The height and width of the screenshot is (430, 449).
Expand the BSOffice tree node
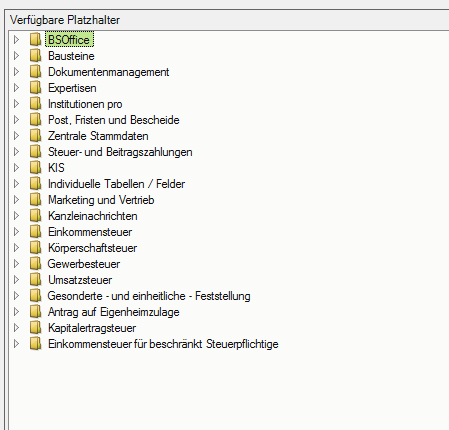pos(16,40)
